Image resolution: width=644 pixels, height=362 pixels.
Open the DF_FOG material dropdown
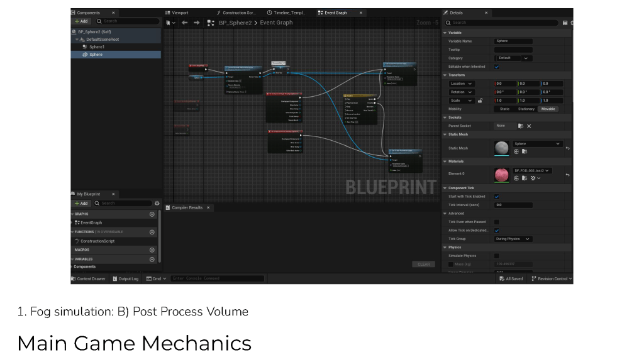click(532, 170)
